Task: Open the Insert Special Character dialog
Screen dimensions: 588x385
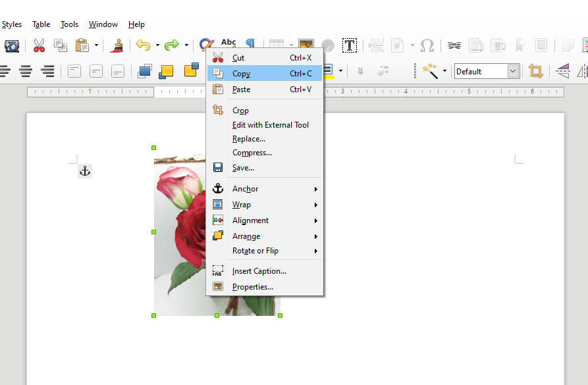Action: point(427,45)
